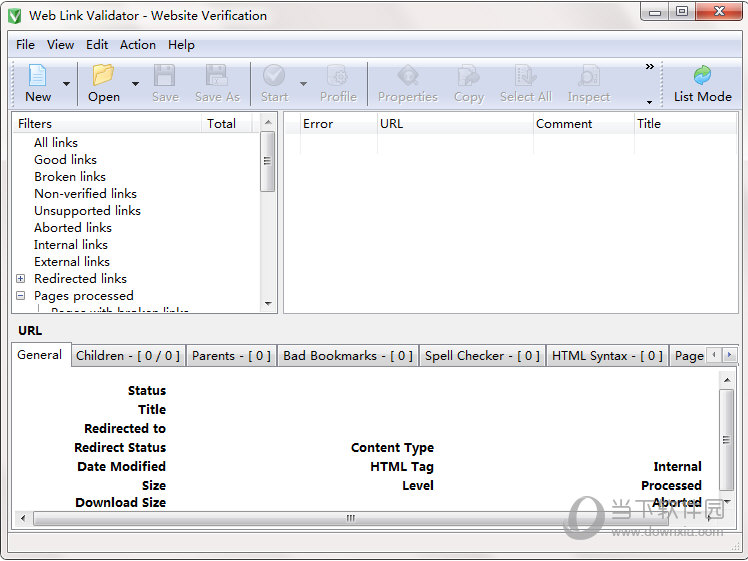The height and width of the screenshot is (561, 748).
Task: Open the Open button dropdown arrow
Action: pyautogui.click(x=135, y=83)
